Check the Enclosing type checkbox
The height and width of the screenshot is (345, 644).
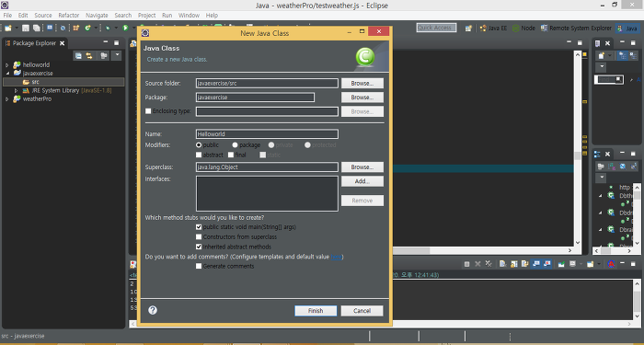point(148,111)
